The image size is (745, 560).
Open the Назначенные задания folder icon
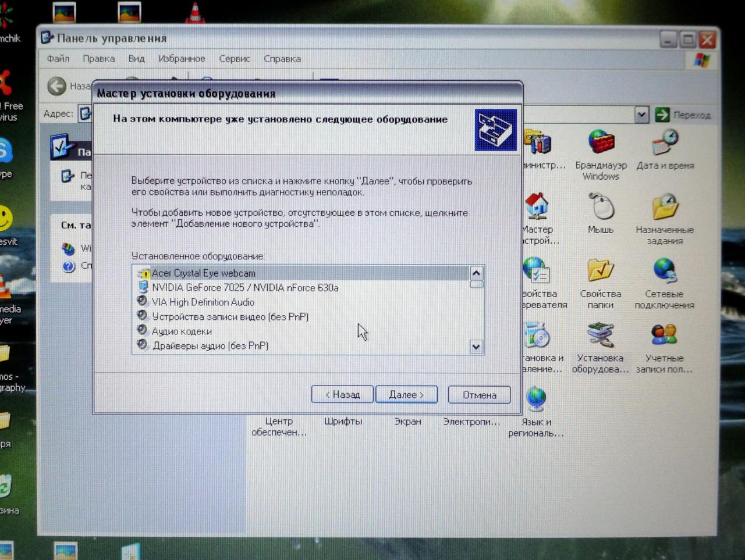click(x=665, y=208)
